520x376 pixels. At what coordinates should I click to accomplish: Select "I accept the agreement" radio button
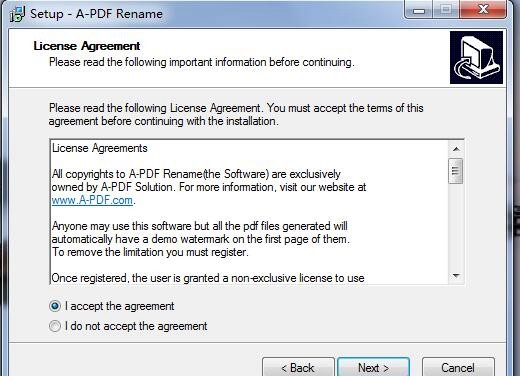click(x=55, y=306)
